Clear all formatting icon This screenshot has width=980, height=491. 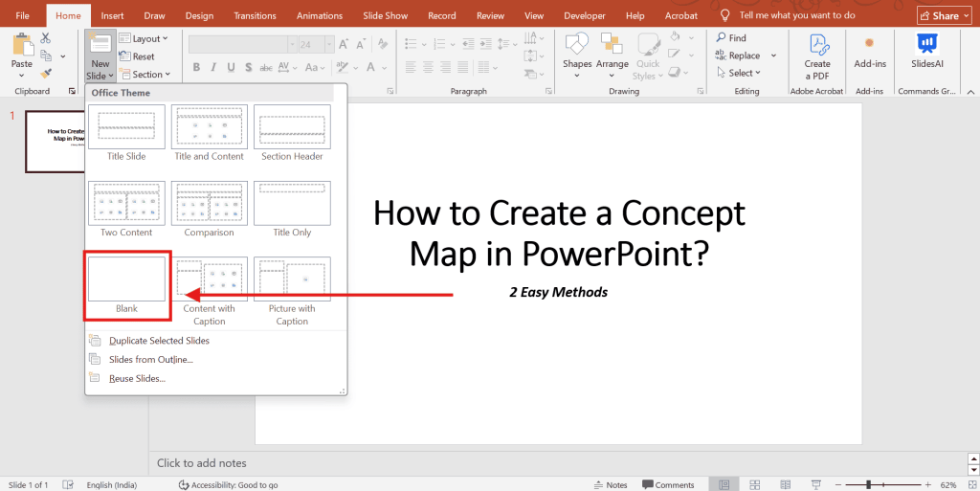[383, 44]
